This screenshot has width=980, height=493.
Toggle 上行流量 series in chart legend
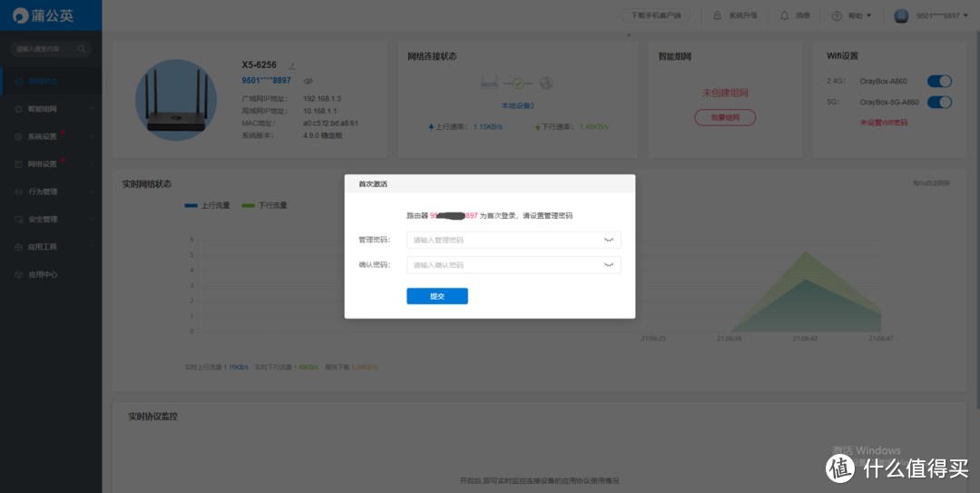click(208, 205)
